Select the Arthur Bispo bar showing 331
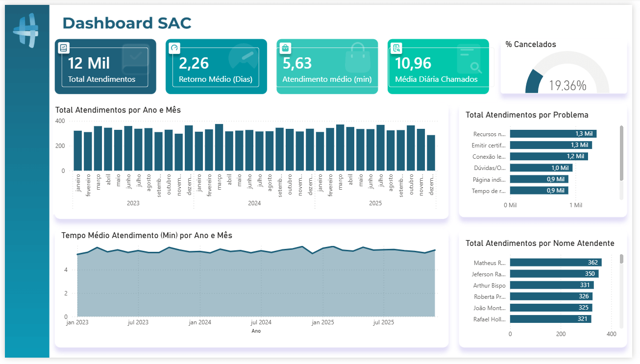Viewport: 640px width, 364px height. pos(552,285)
